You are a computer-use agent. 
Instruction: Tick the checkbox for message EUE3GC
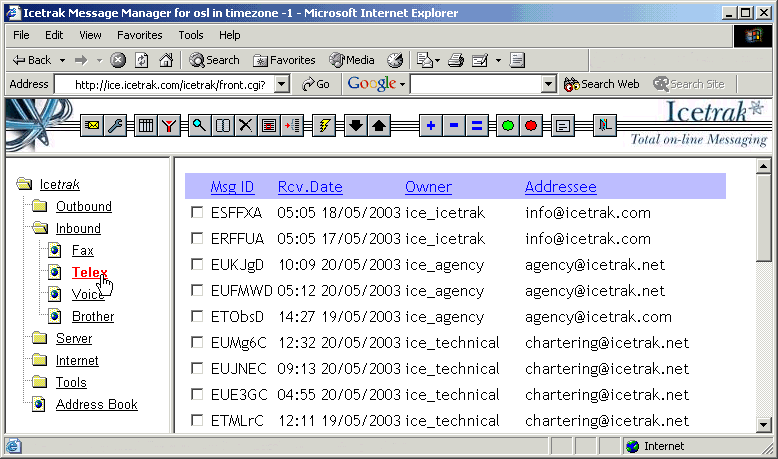[197, 394]
